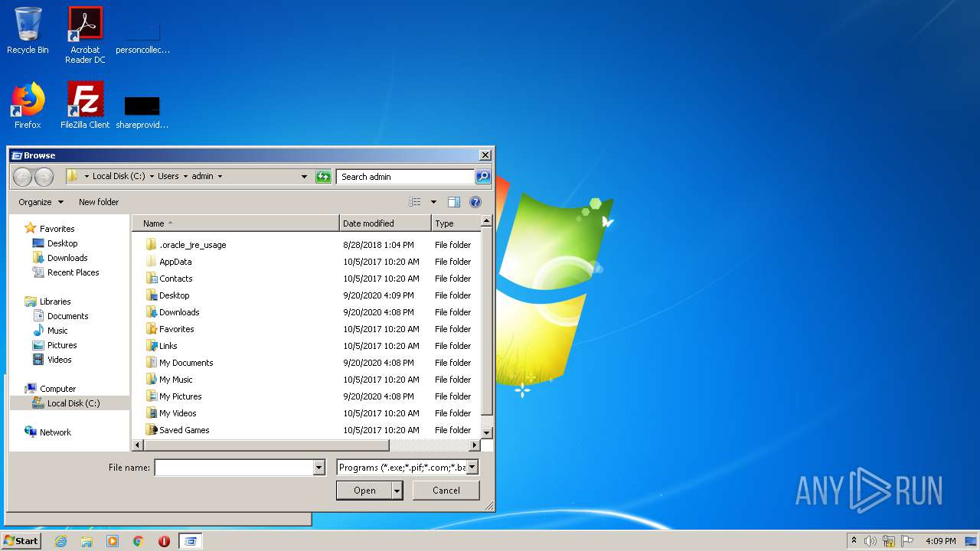
Task: Click the File name text field
Action: coord(234,468)
